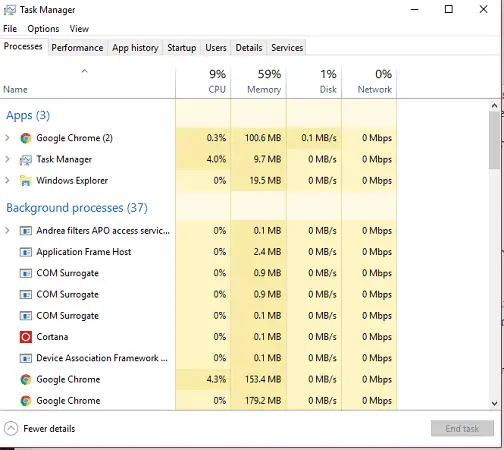
Task: Switch to the App history tab
Action: click(135, 48)
